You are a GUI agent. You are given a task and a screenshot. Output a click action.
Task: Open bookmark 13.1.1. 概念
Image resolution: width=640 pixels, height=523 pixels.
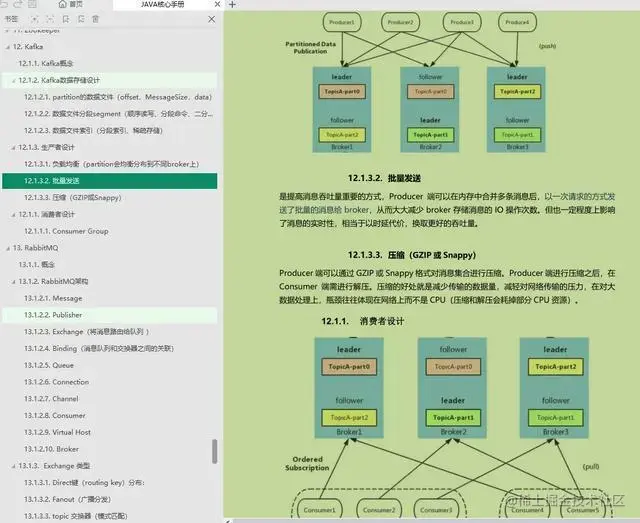coord(37,264)
